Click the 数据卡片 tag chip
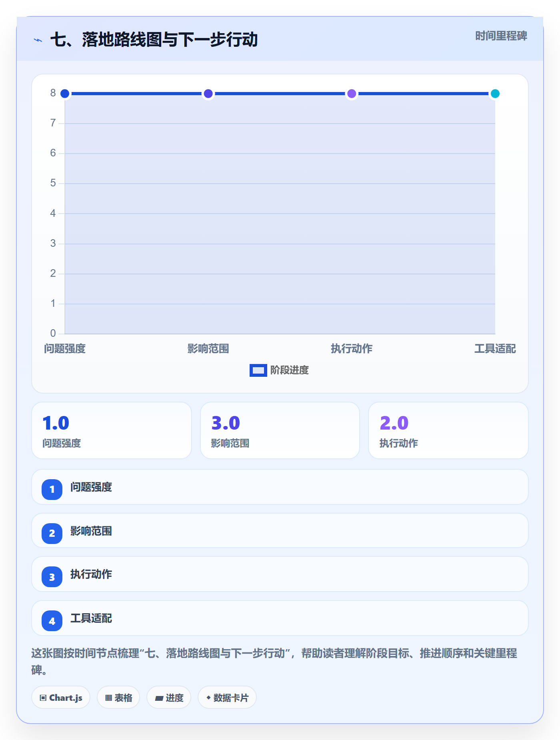The height and width of the screenshot is (740, 560). pos(227,698)
